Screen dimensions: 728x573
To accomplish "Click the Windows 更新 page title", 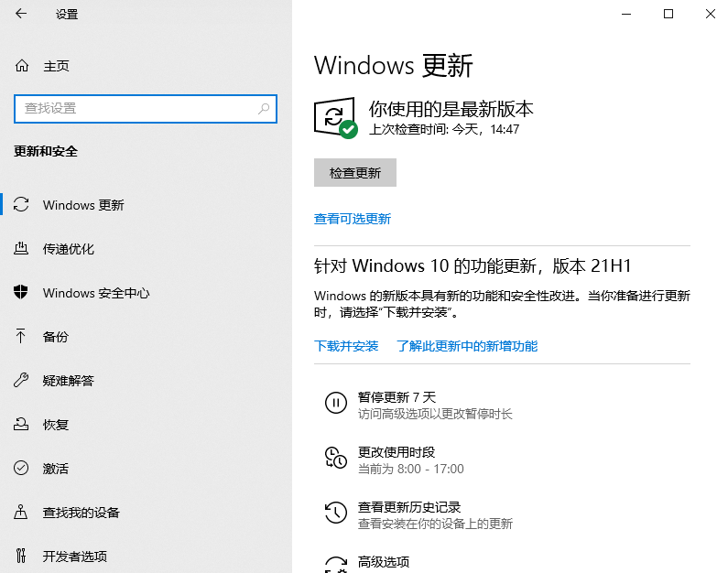I will tap(393, 65).
